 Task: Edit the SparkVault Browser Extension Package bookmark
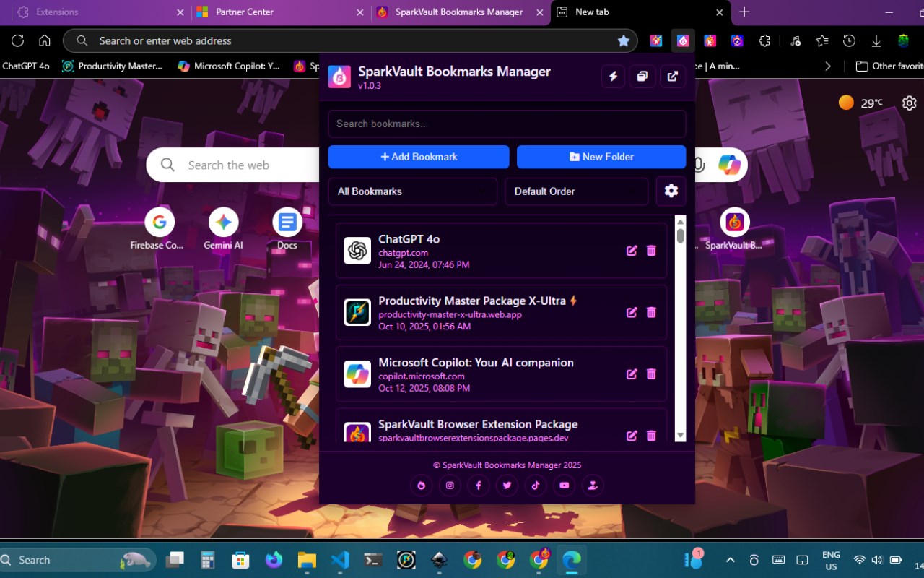tap(632, 435)
